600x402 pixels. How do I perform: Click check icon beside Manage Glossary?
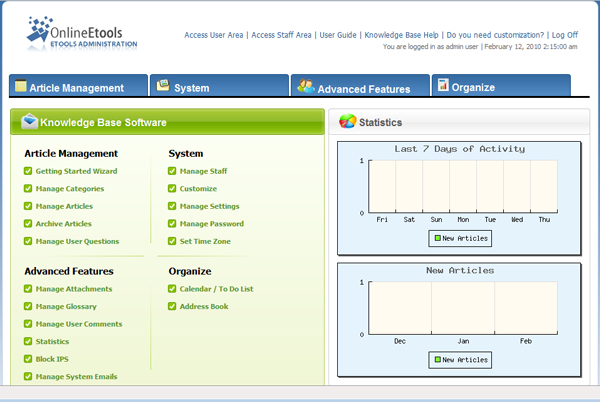28,306
